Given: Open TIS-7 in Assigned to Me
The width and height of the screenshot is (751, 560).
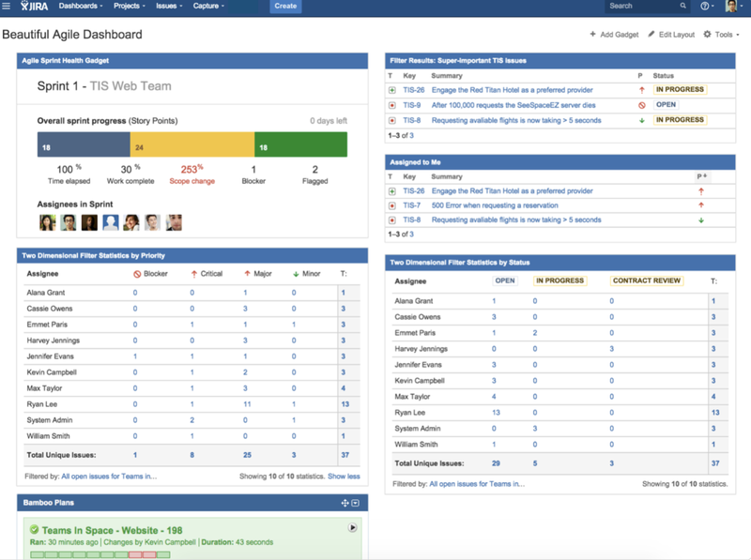Looking at the screenshot, I should [411, 205].
